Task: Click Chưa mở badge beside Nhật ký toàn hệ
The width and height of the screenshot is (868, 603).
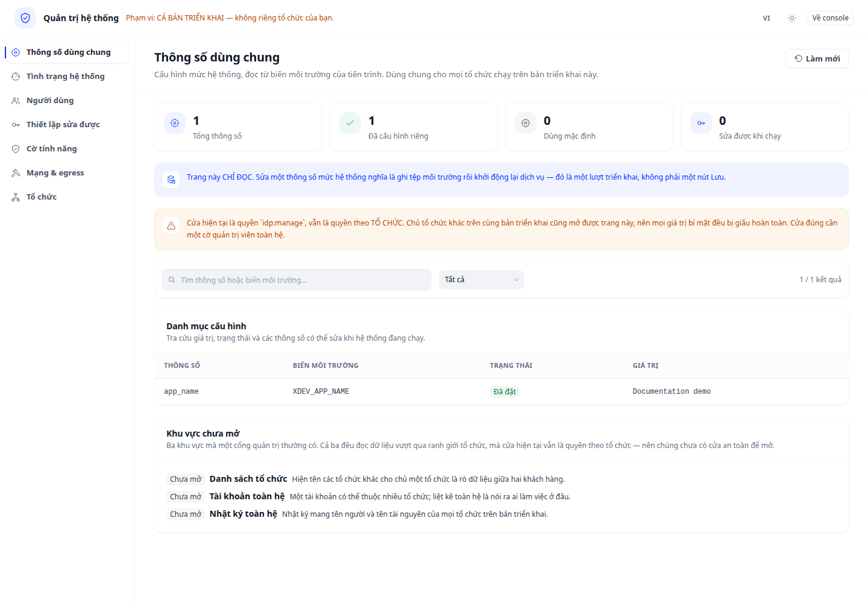Action: tap(186, 514)
